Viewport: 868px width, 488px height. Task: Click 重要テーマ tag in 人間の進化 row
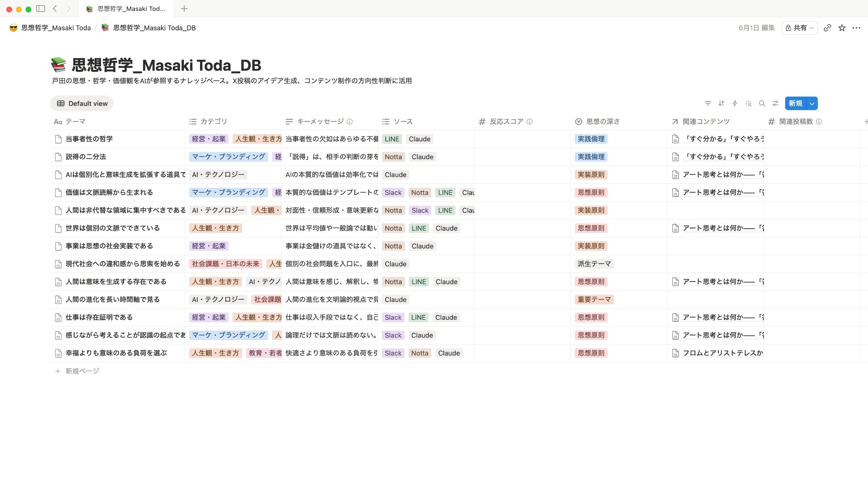pos(594,299)
